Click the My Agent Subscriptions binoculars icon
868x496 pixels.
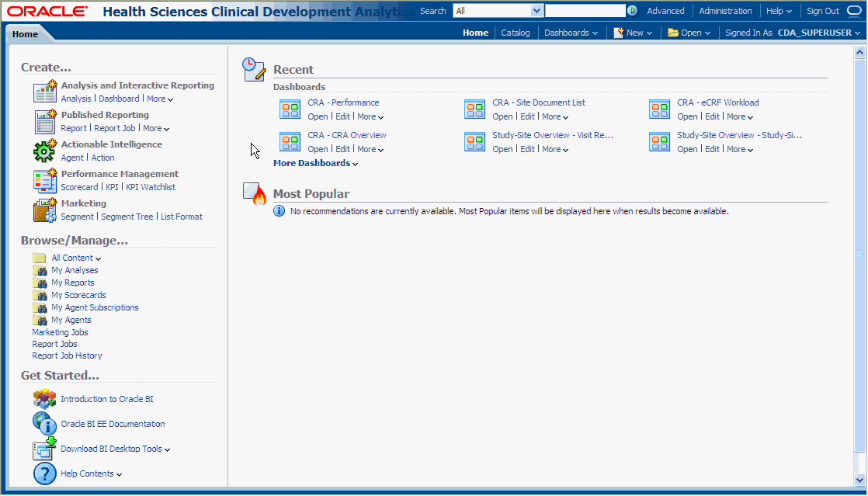(x=40, y=308)
